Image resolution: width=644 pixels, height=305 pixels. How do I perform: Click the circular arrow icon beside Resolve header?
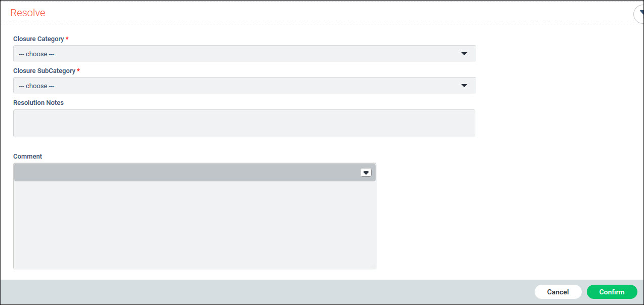[639, 14]
